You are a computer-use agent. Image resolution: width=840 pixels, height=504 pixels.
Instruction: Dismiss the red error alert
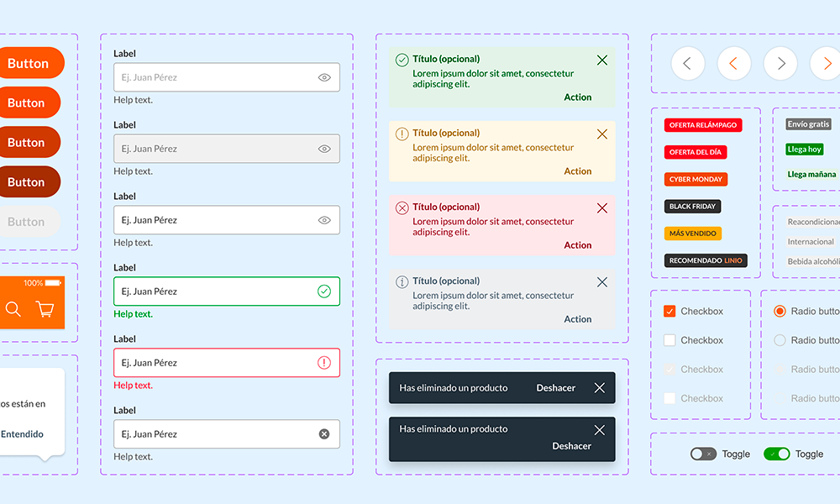coord(601,207)
